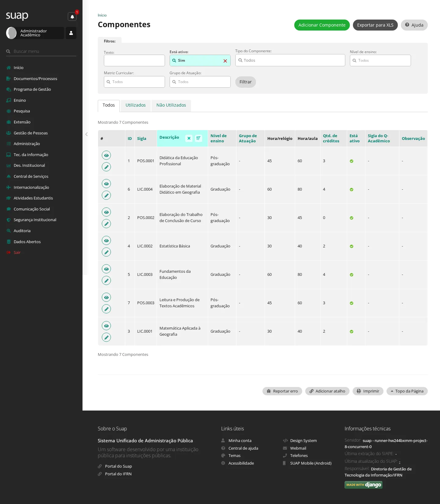The height and width of the screenshot is (504, 440).
Task: Edit the Matemática Aplicada à Geografia component
Action: click(x=106, y=337)
